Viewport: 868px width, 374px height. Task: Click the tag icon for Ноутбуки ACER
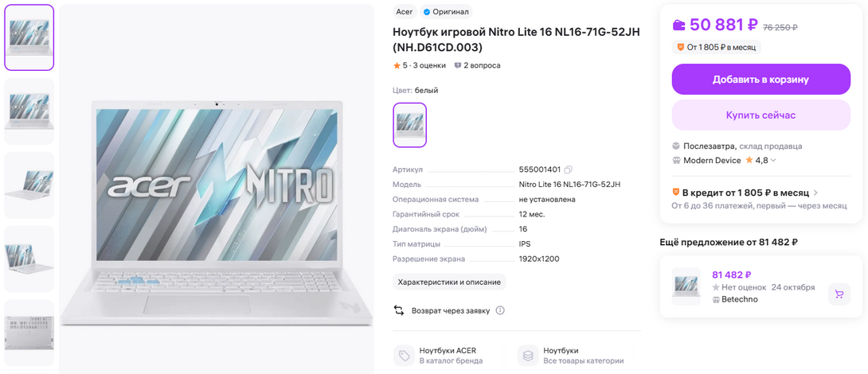(405, 356)
